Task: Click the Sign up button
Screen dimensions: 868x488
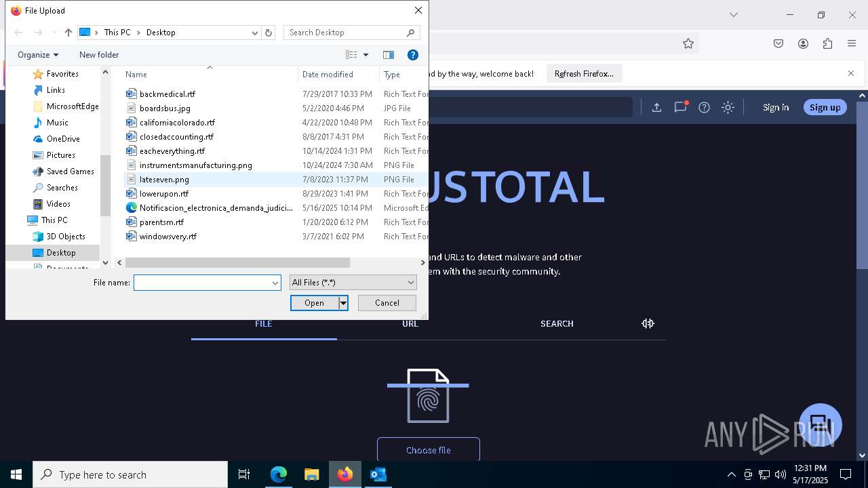Action: (x=825, y=107)
